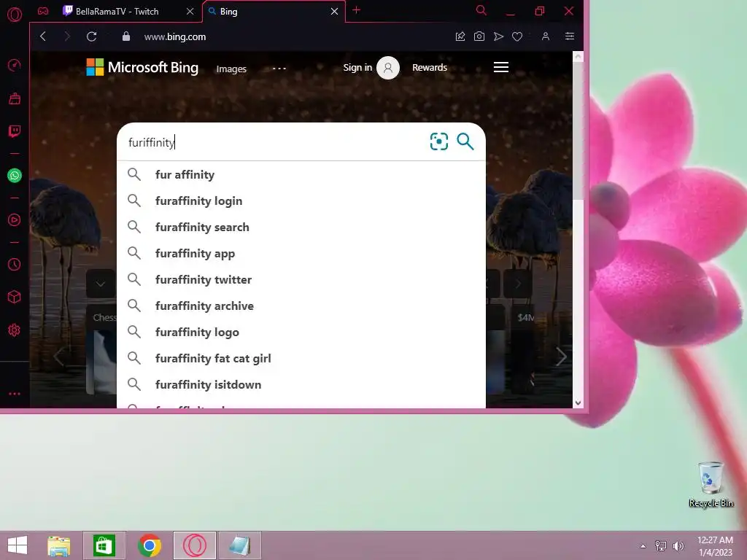The height and width of the screenshot is (560, 747).
Task: Open the Opera menu logo button
Action: [15, 15]
